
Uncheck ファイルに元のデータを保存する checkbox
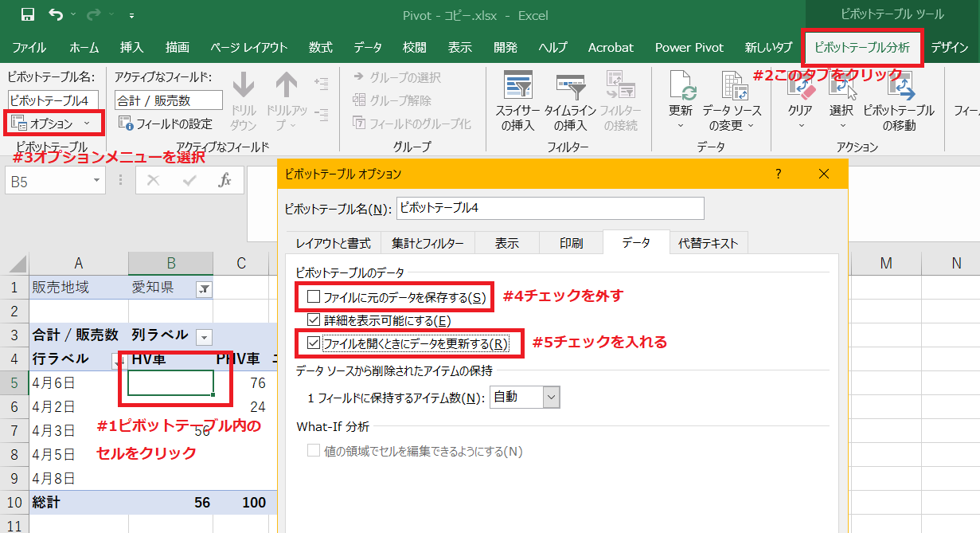pos(314,297)
